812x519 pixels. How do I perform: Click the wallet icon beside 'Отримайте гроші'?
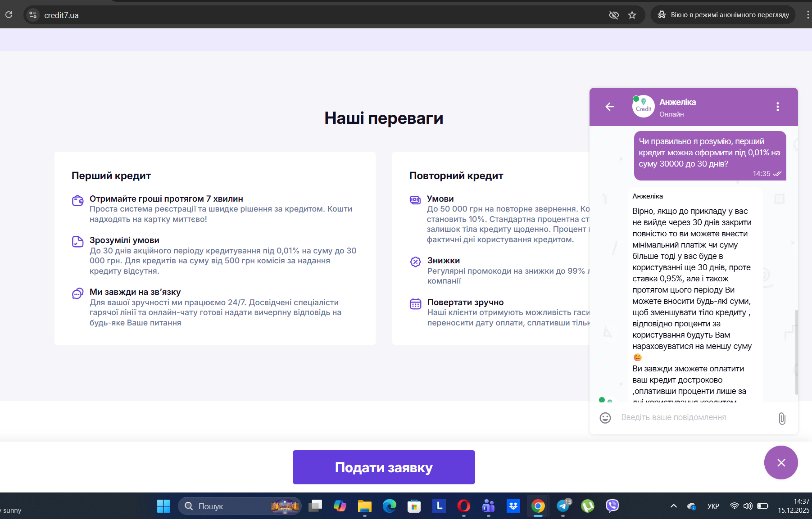[x=78, y=200]
